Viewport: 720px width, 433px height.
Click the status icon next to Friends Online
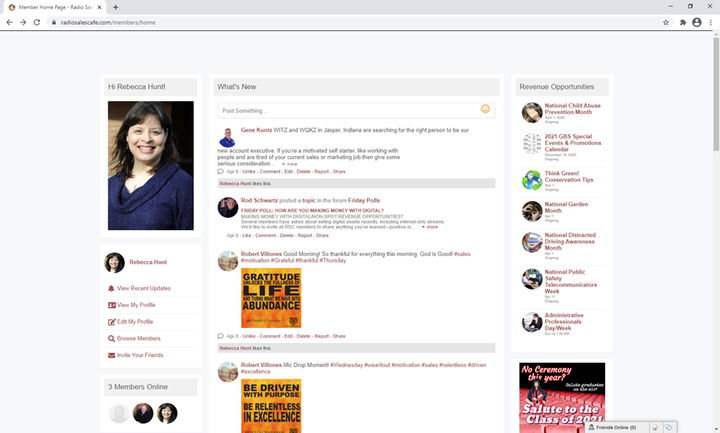point(655,427)
